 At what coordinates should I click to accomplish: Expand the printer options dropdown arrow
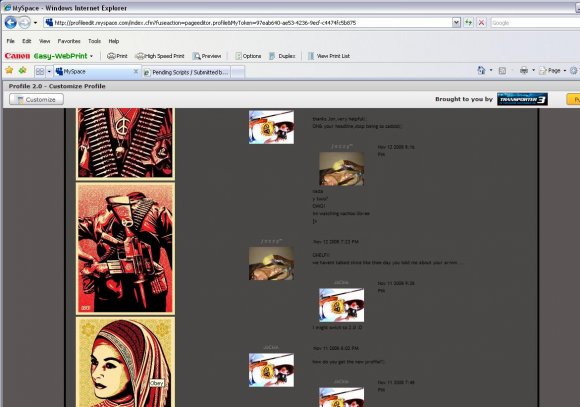(533, 70)
